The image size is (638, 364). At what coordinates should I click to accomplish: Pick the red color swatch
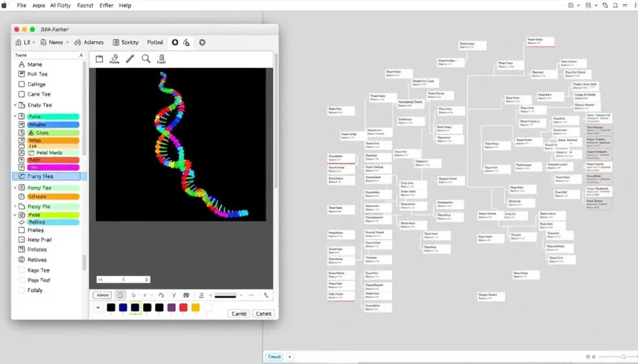(184, 307)
